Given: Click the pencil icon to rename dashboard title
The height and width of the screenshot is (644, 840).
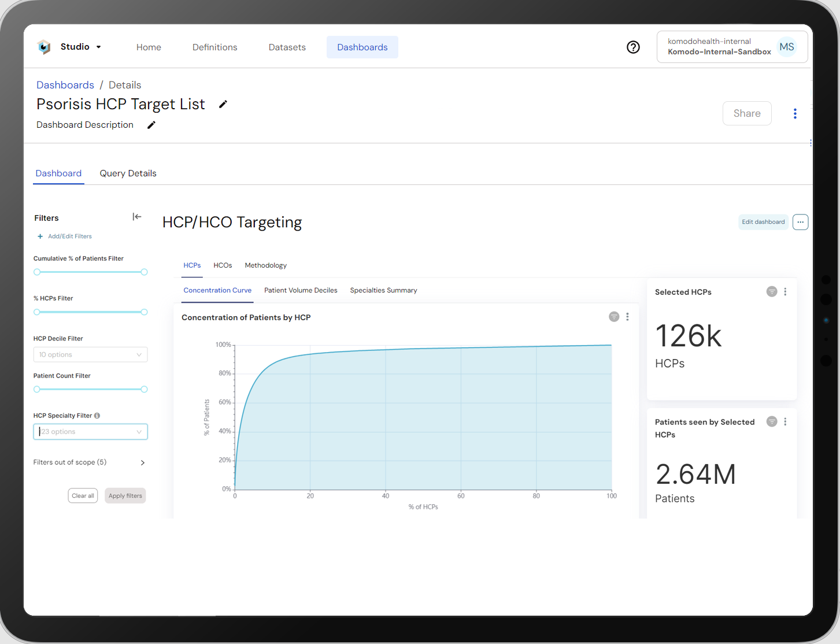Looking at the screenshot, I should click(x=223, y=104).
